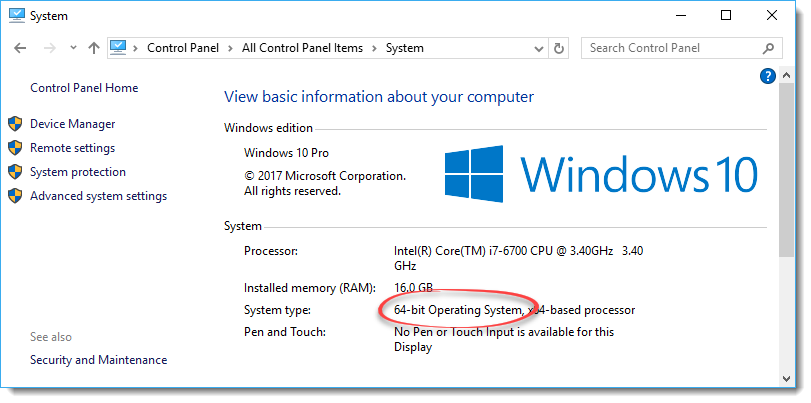
Task: Click the 'System type:' label
Action: click(x=277, y=310)
